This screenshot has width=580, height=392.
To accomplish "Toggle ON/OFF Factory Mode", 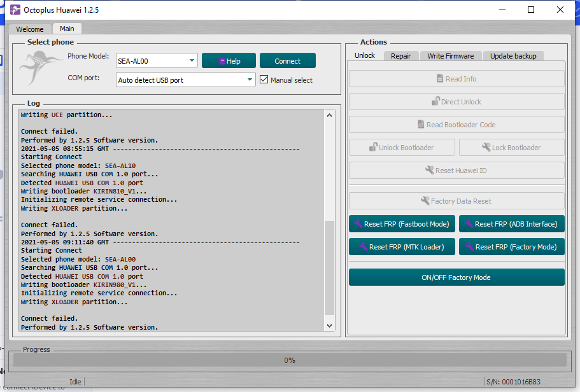I will tap(456, 277).
